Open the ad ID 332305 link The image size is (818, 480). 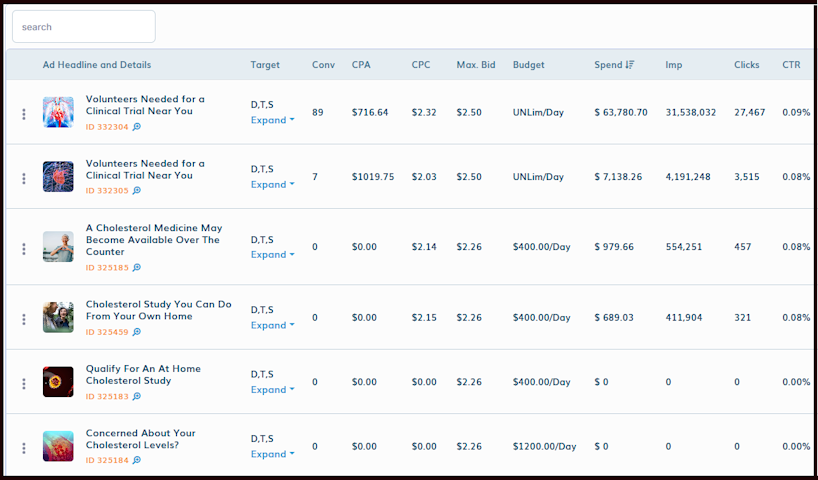[x=107, y=191]
